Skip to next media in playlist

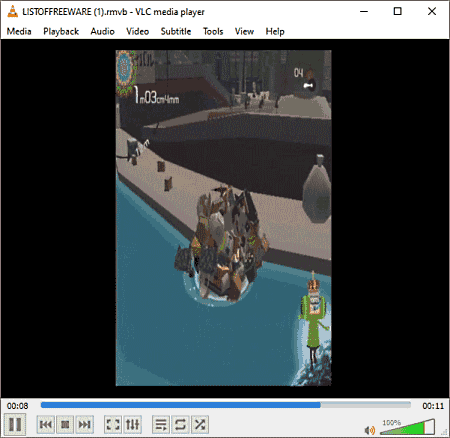84,424
